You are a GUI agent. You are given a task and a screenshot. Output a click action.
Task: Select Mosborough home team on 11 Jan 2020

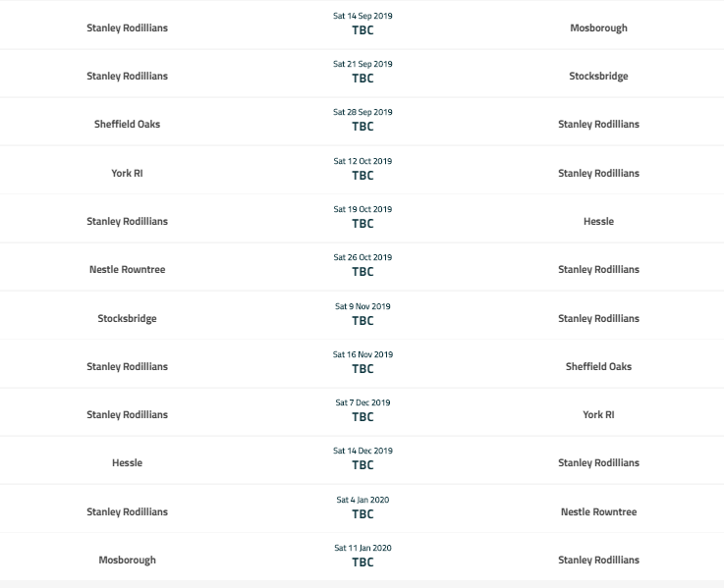pyautogui.click(x=127, y=560)
